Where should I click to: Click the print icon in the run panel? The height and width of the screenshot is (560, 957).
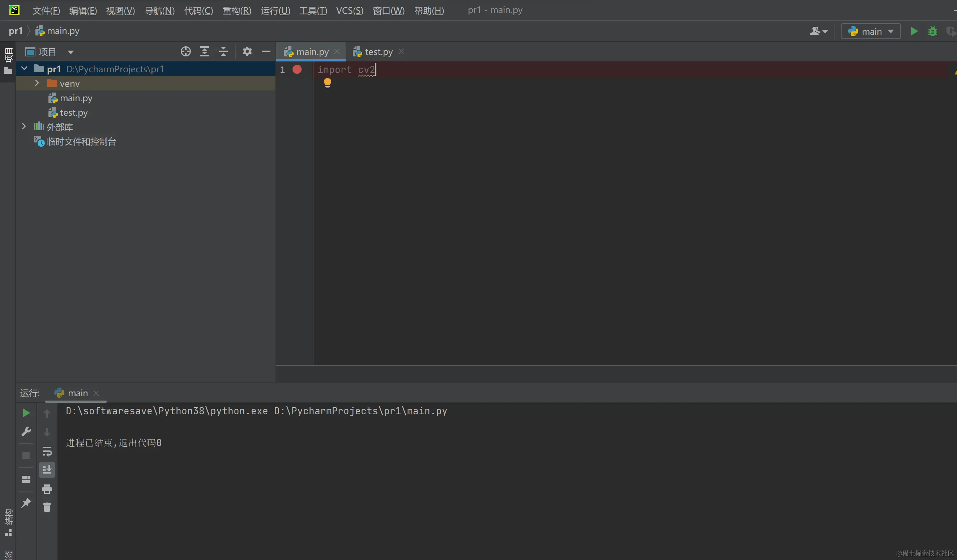(x=47, y=489)
